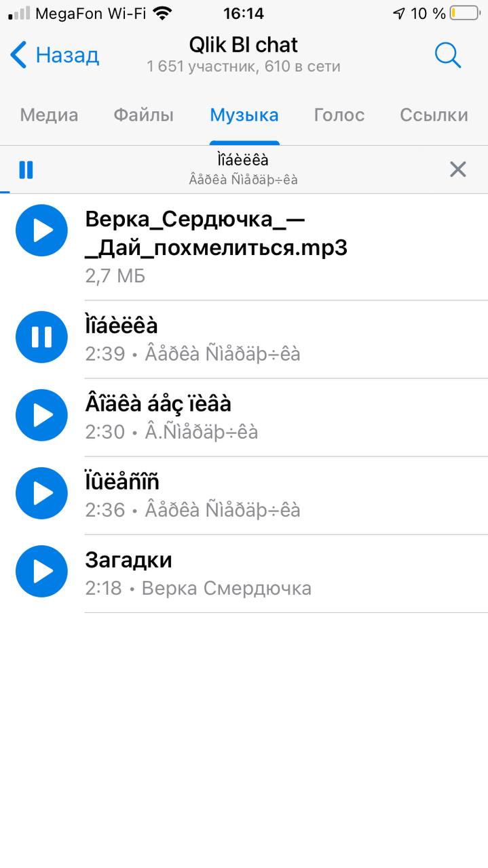Viewport: 488px width, 868px height.
Task: Select the Музыка tab
Action: (x=244, y=115)
